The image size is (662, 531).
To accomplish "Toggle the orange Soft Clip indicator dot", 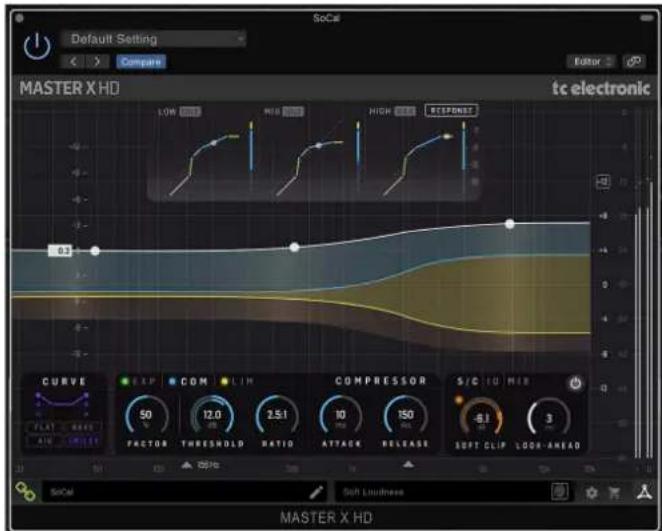I will click(459, 400).
